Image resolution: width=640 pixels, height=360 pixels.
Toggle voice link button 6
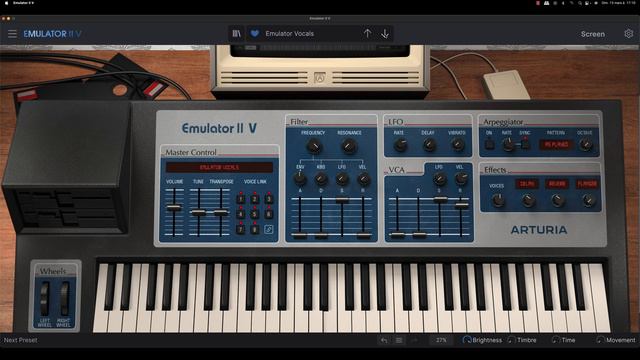pos(269,214)
